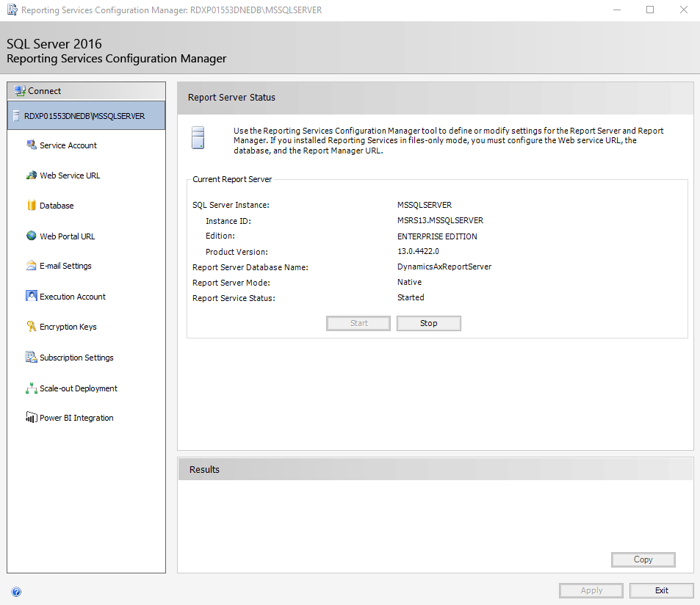Click the Apply button
The height and width of the screenshot is (605, 700).
click(591, 590)
